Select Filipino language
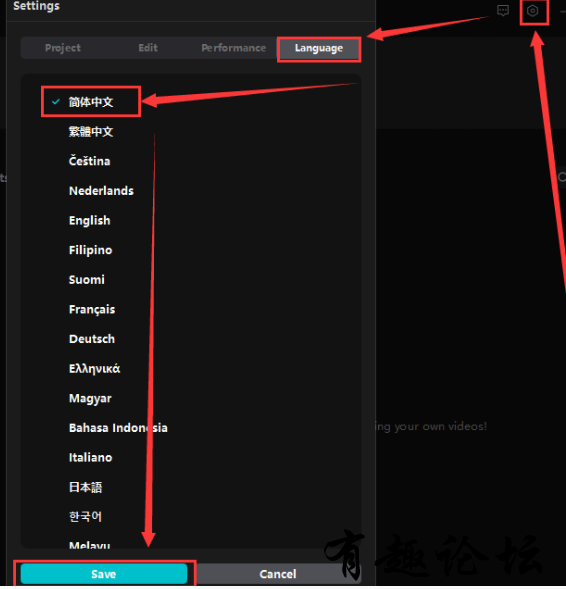The width and height of the screenshot is (566, 589). [91, 250]
